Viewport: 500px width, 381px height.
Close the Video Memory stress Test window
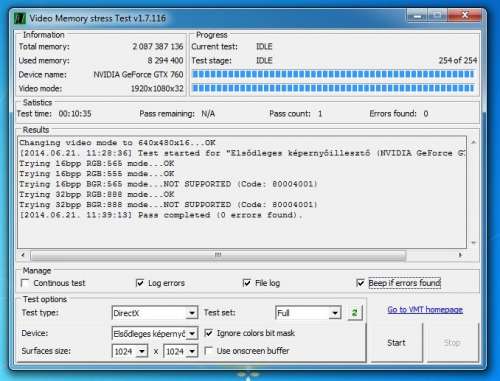465,15
